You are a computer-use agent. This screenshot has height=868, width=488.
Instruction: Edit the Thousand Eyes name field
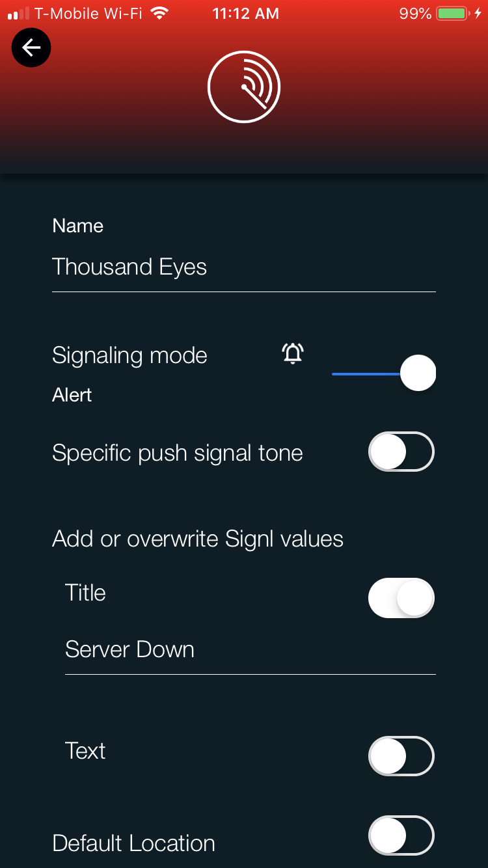pos(244,267)
